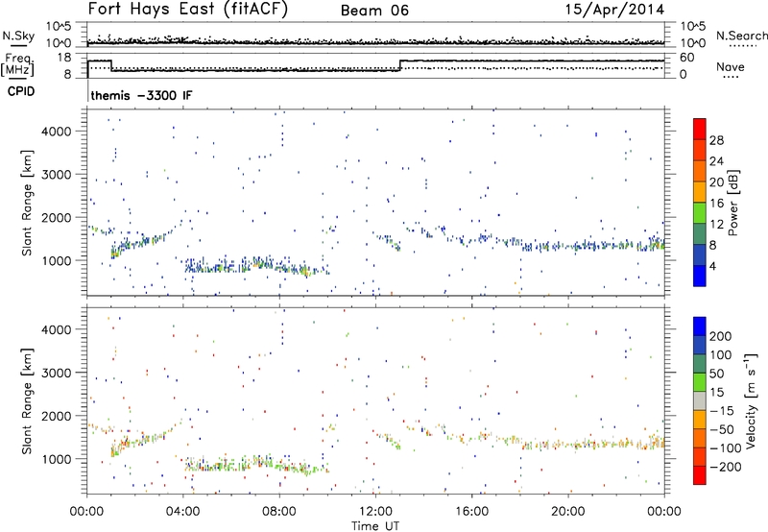Click the 'Nave' legend label
The width and height of the screenshot is (768, 532).
tap(730, 66)
